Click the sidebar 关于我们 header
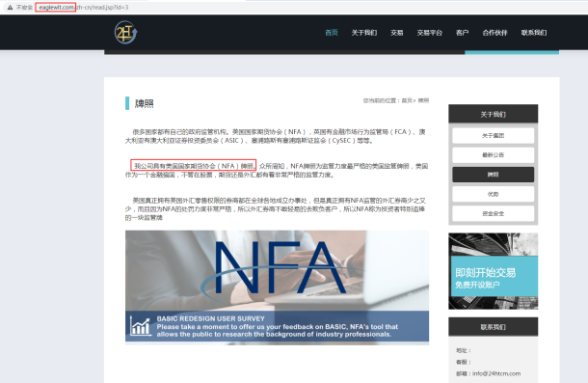 (x=494, y=114)
